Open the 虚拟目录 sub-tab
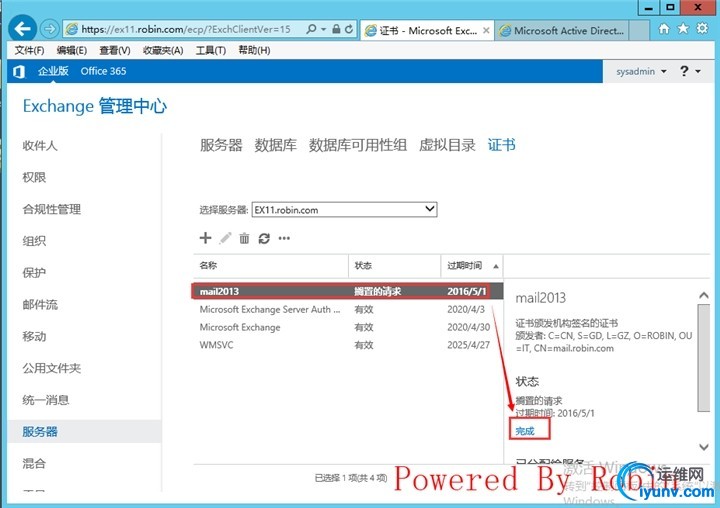Screen dimensions: 720x508 coord(447,145)
